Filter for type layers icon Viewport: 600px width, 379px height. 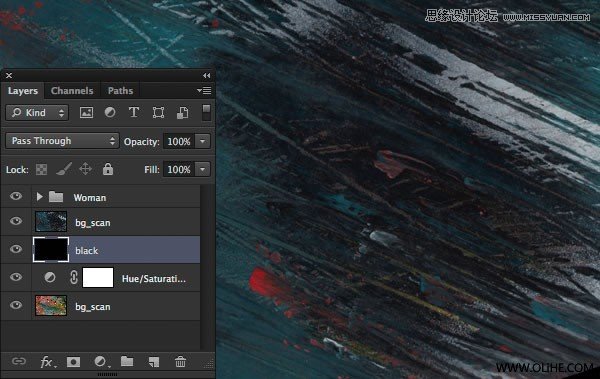pos(134,112)
